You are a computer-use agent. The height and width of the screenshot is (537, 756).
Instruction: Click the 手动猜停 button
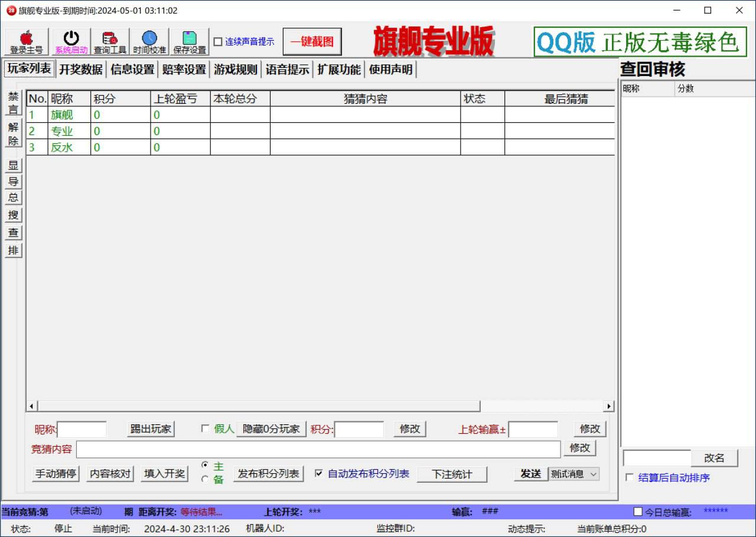coord(56,474)
